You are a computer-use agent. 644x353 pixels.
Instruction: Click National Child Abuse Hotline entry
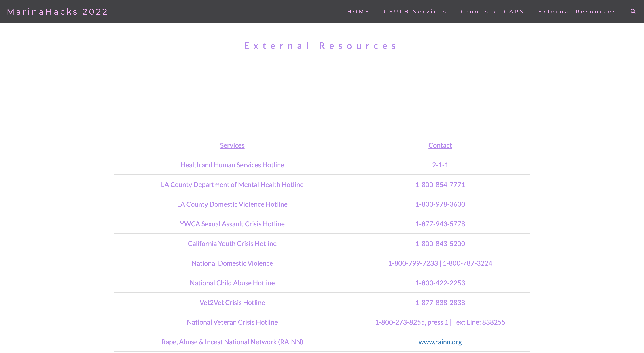click(x=232, y=283)
